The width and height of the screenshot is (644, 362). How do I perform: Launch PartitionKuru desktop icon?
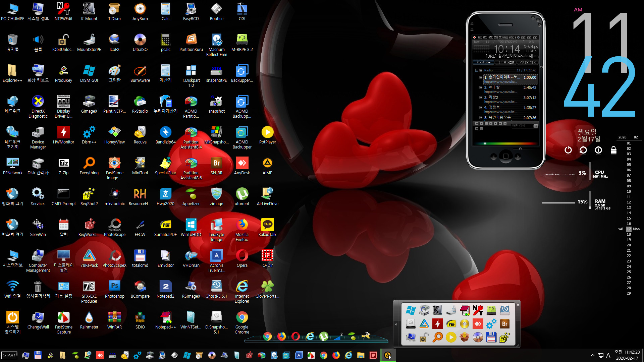click(x=191, y=43)
